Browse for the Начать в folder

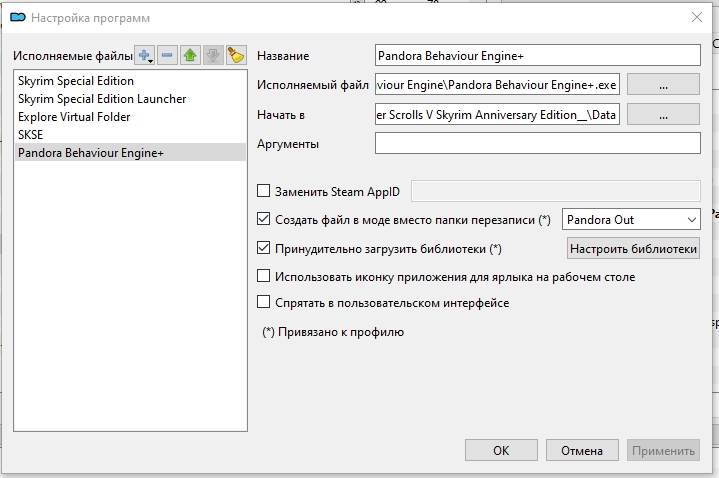tap(663, 115)
